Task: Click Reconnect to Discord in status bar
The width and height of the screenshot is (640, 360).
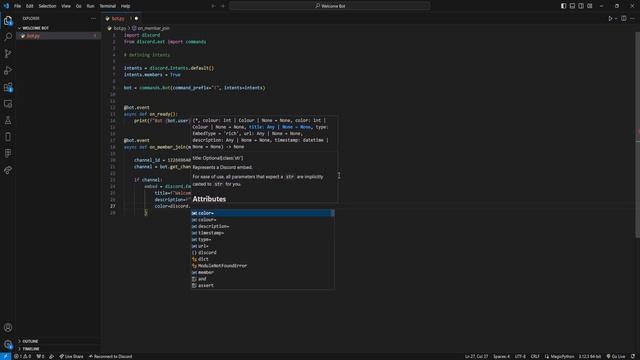Action: click(110, 356)
